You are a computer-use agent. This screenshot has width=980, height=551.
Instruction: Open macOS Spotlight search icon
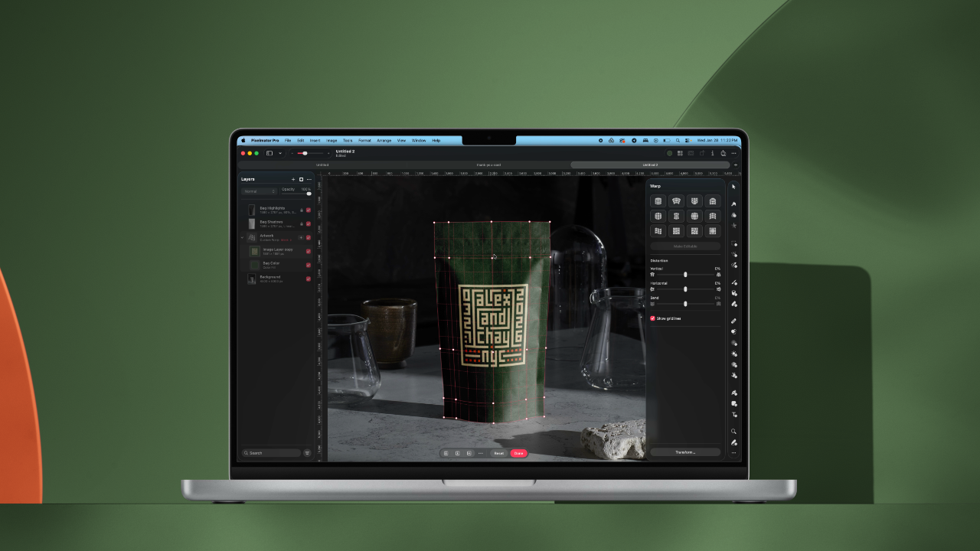coord(678,141)
